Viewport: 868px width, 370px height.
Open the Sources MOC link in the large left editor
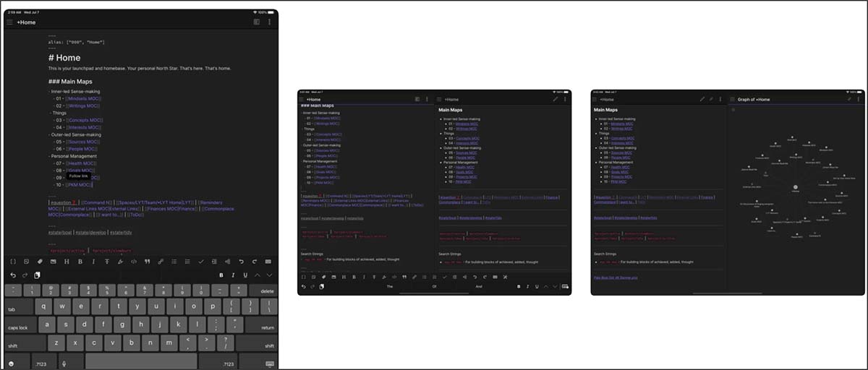(x=82, y=142)
